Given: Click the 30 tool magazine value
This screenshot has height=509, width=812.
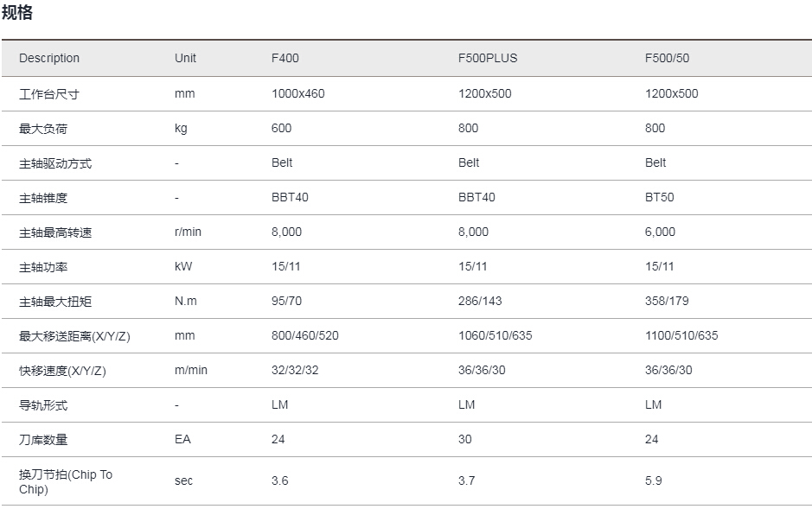Looking at the screenshot, I should 464,440.
